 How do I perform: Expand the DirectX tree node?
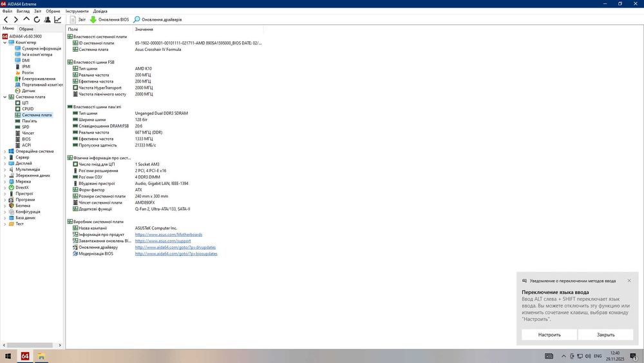coord(5,188)
